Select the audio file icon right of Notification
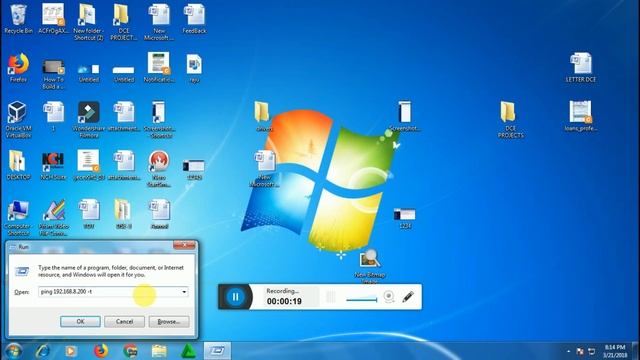Image resolution: width=640 pixels, height=360 pixels. point(194,68)
